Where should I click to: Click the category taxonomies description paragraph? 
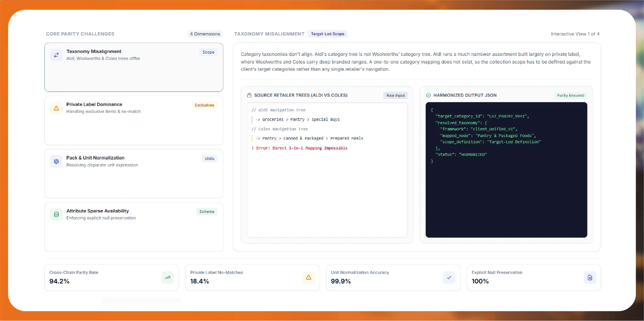tap(416, 62)
